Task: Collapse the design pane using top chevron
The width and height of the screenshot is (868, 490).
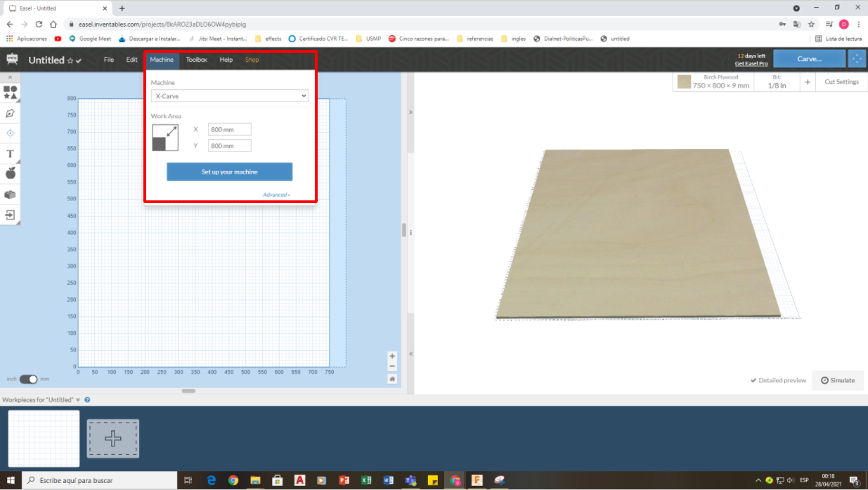Action: [410, 112]
